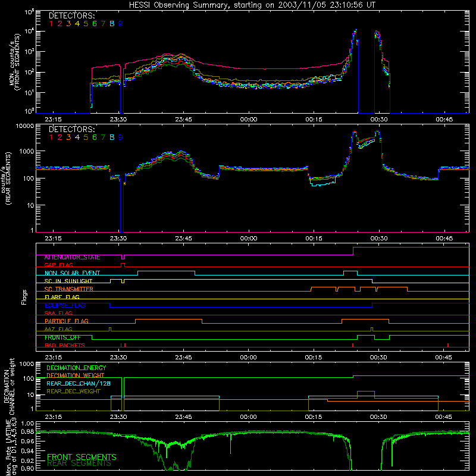Screen dimensions: 476x476
Task: Click the 10000 tick on rear segments axis
Action: tap(25, 126)
